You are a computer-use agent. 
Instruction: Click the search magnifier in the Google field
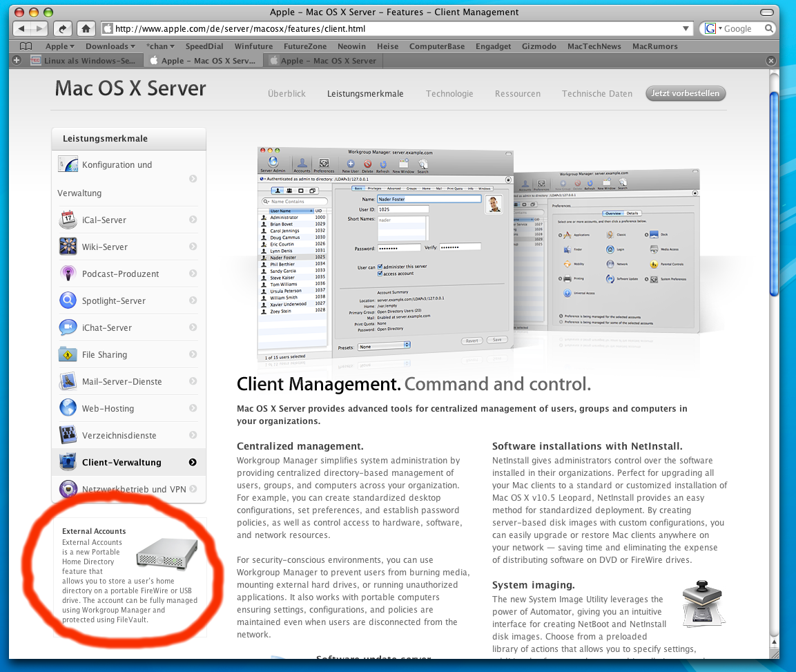[769, 29]
